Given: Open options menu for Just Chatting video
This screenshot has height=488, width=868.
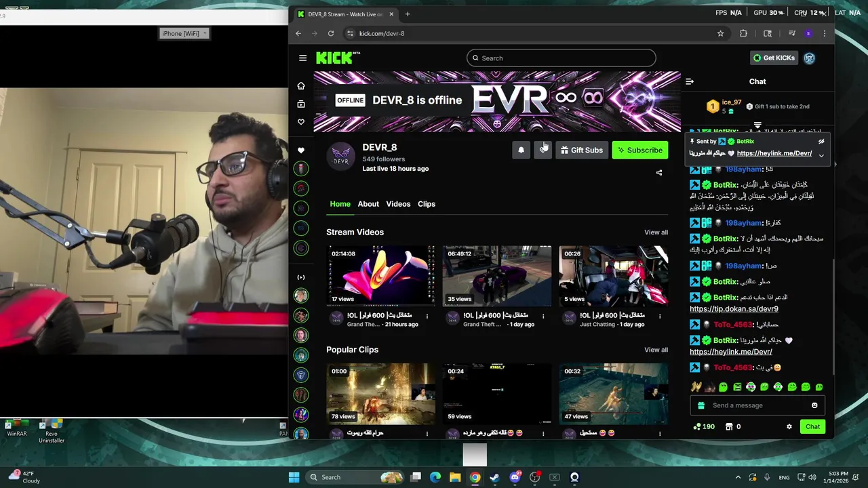Looking at the screenshot, I should pyautogui.click(x=660, y=316).
